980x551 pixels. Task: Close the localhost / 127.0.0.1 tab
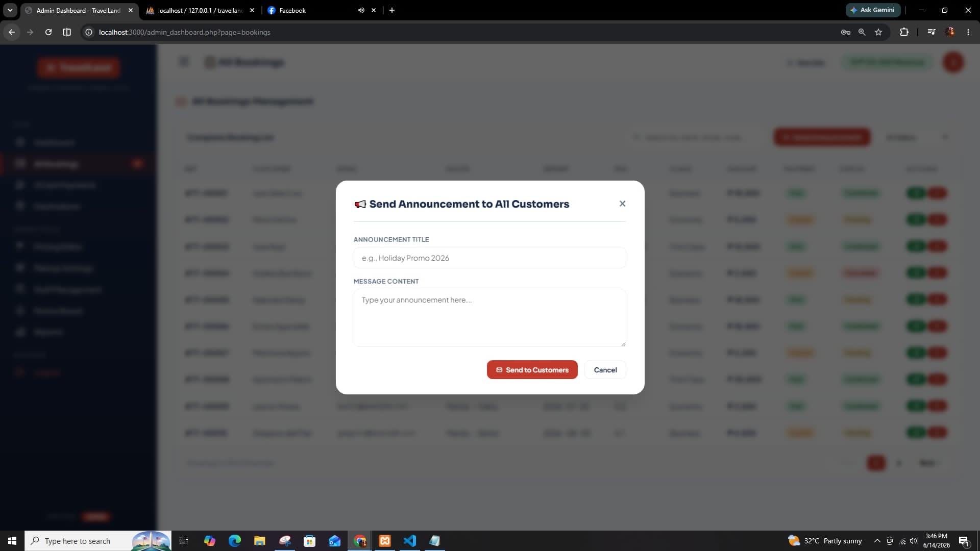point(252,10)
